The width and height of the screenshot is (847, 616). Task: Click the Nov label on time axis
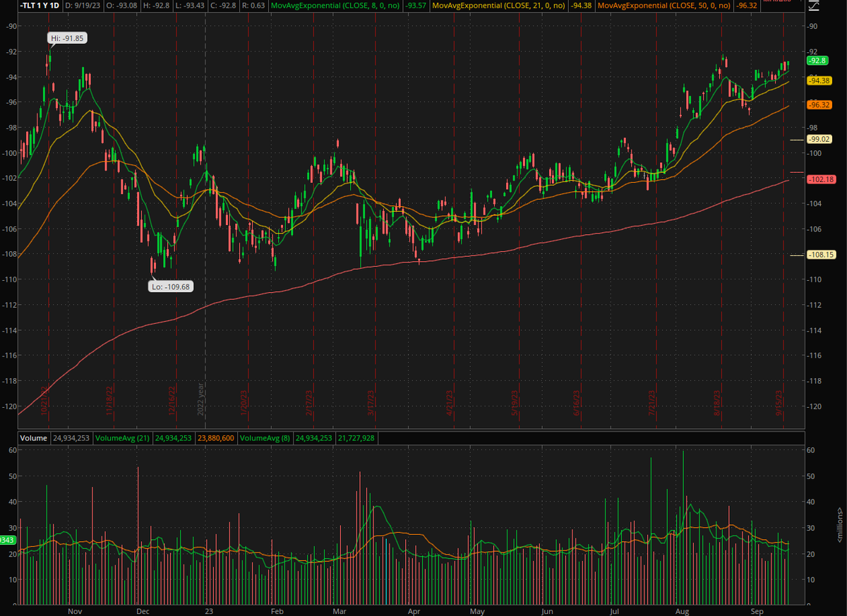pos(76,610)
